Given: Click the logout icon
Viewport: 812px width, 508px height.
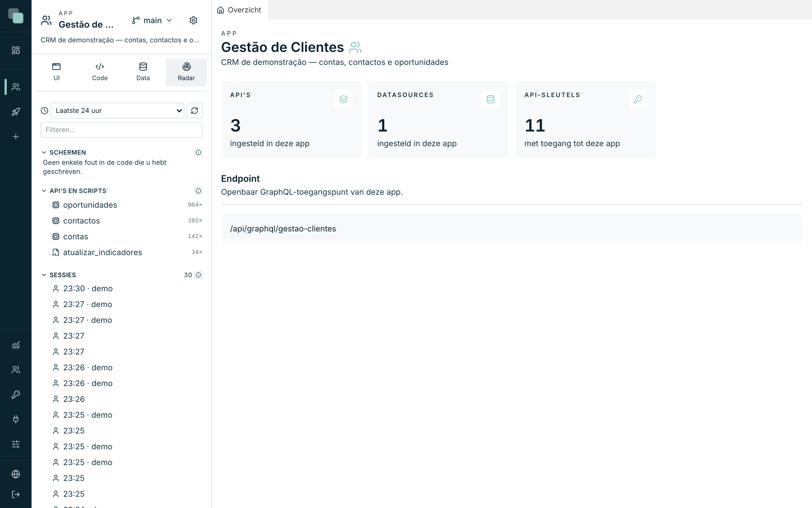Looking at the screenshot, I should tap(16, 494).
